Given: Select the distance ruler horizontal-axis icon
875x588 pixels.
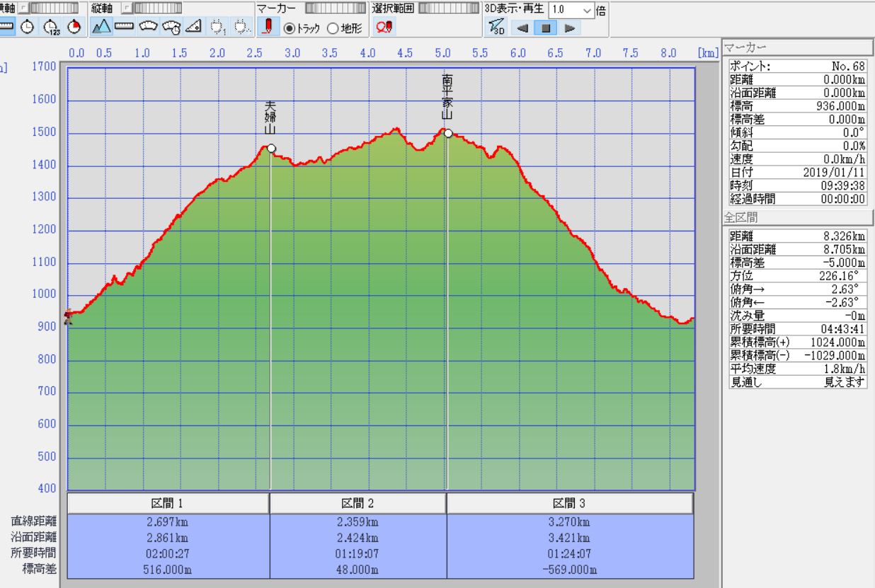Looking at the screenshot, I should (x=7, y=28).
